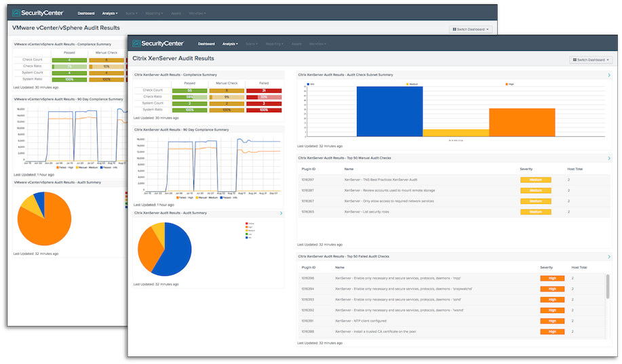Expand Reporting menu in VMware window

coord(154,14)
